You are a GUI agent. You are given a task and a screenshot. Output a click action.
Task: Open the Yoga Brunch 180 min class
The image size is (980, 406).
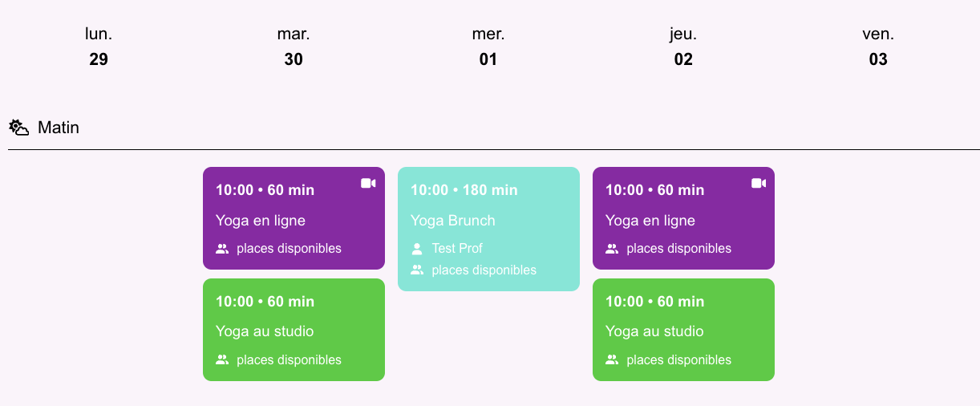pos(488,229)
